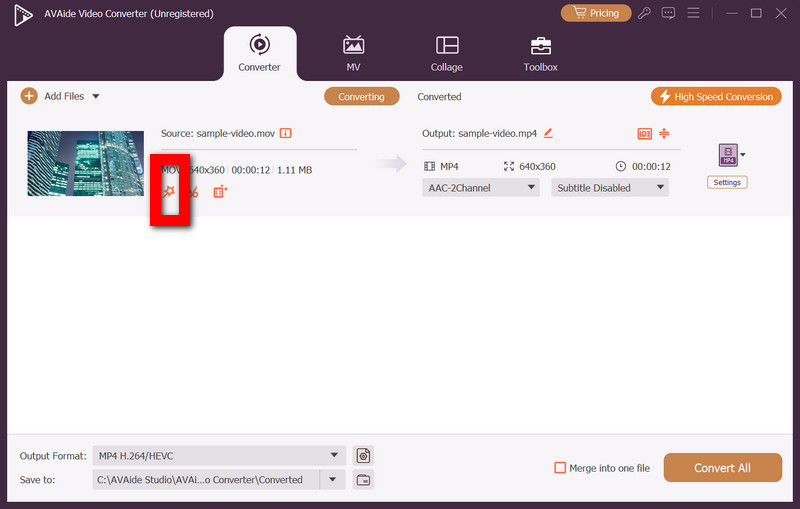Enable Merge into one file
The width and height of the screenshot is (800, 509).
[x=560, y=468]
